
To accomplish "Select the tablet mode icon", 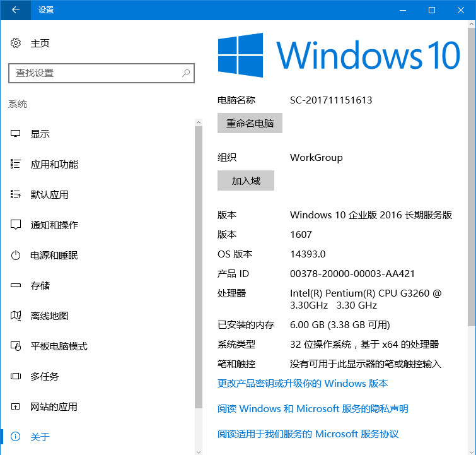I will pyautogui.click(x=16, y=346).
